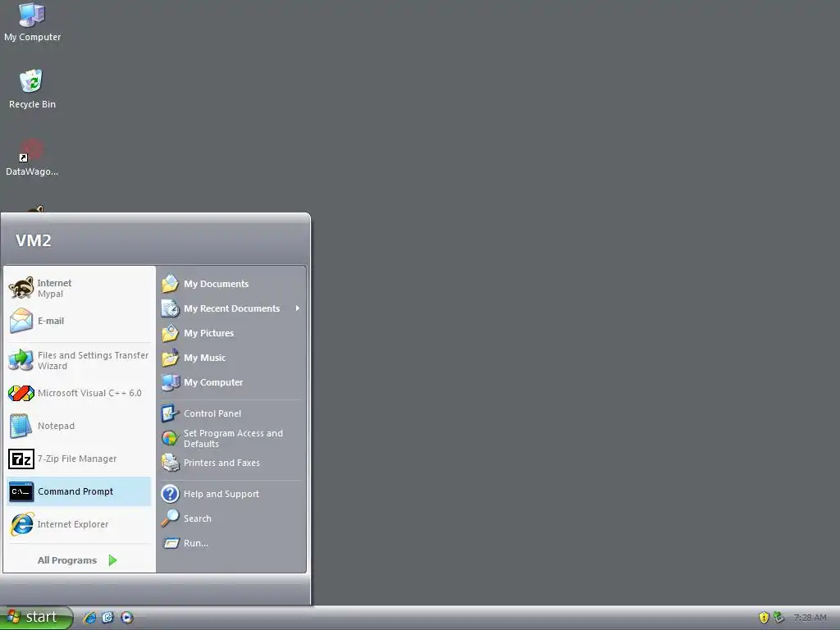The height and width of the screenshot is (630, 840).
Task: Click the network connection tray icon
Action: (779, 618)
